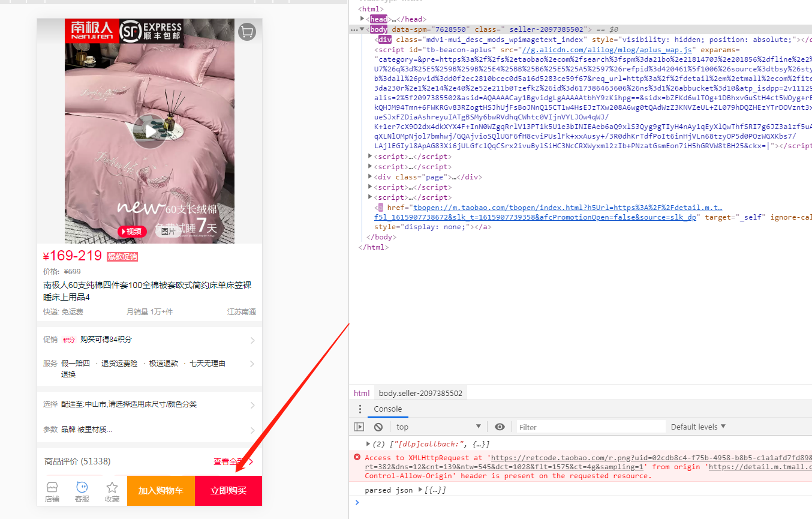
Task: Open the 促销 points promotion row
Action: click(149, 340)
